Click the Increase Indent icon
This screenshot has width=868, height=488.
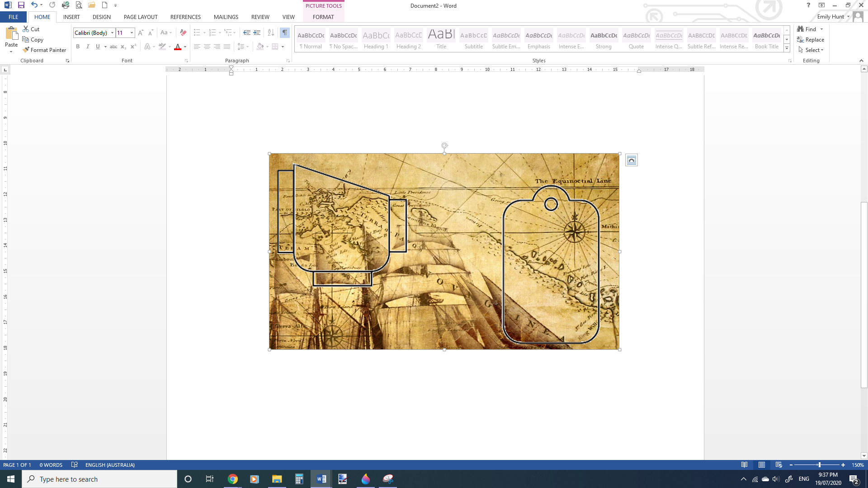tap(257, 33)
